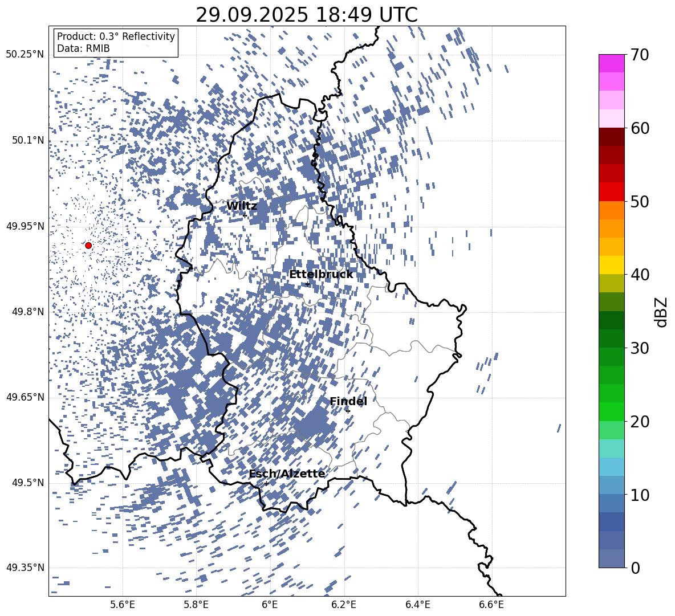Click the 50.1°N latitude label
This screenshot has height=616, width=675.
click(27, 140)
